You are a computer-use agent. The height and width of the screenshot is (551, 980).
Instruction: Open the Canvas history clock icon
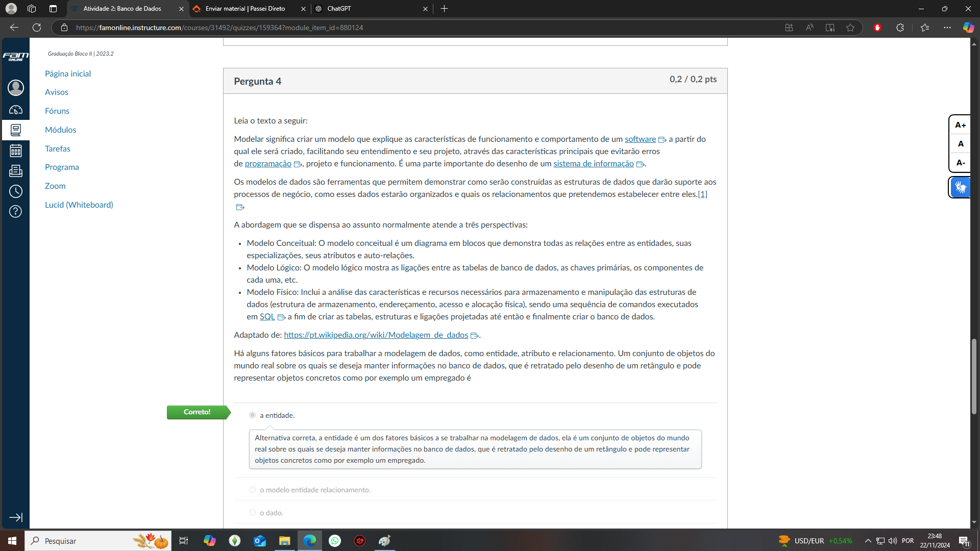pos(16,191)
